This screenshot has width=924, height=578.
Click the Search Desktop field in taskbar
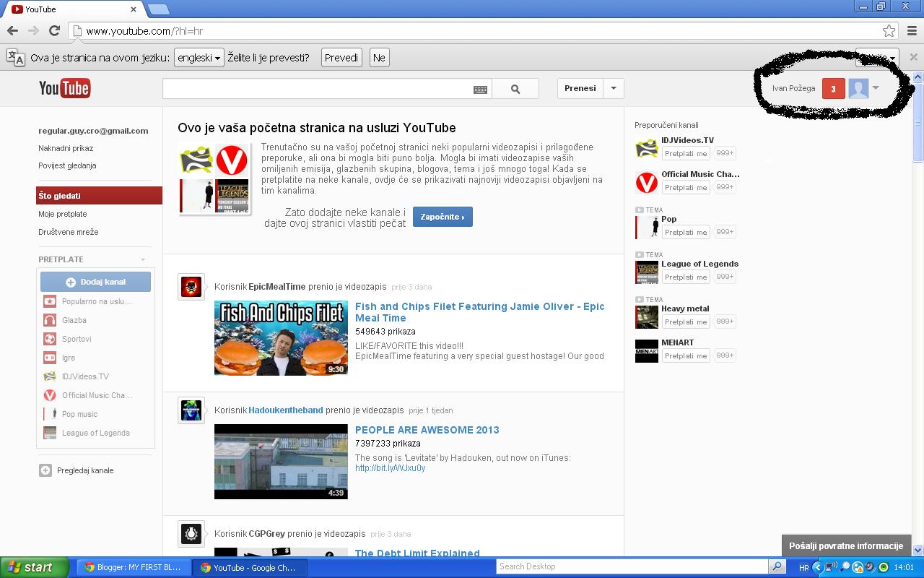tap(632, 566)
